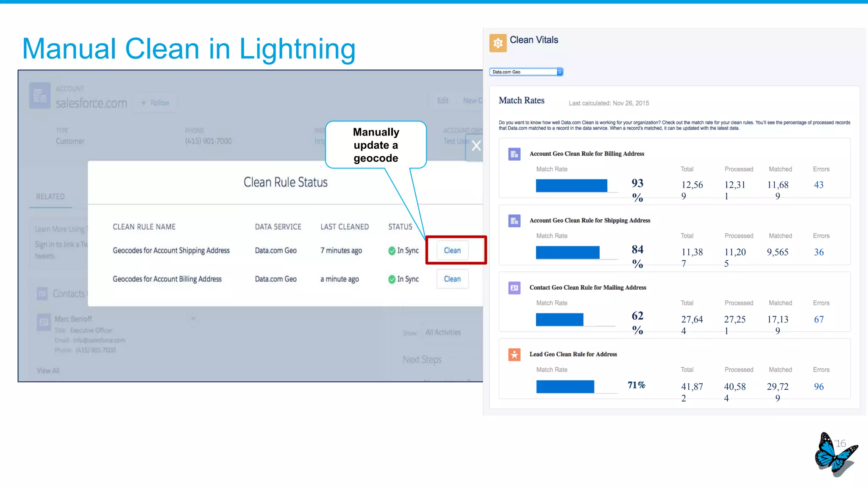Close the Clean Rule Status dialog
Image resolution: width=868 pixels, height=488 pixels.
[x=476, y=146]
